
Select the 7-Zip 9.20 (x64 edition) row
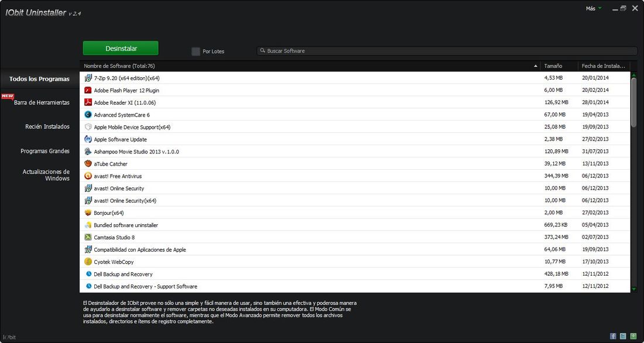point(355,78)
